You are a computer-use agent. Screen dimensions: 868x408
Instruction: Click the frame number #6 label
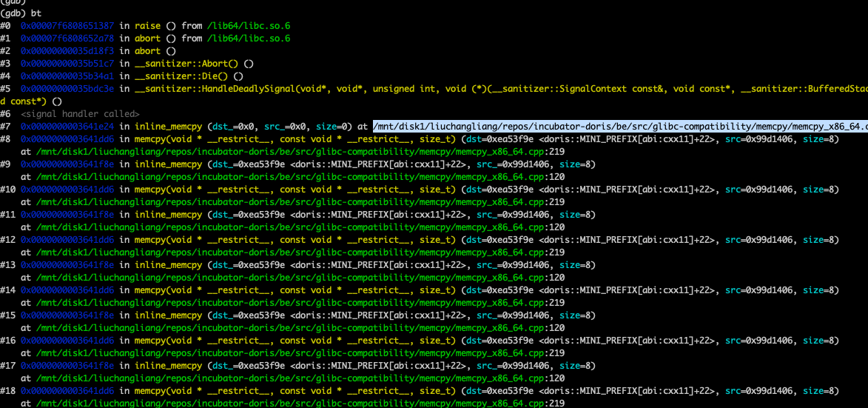[x=5, y=114]
